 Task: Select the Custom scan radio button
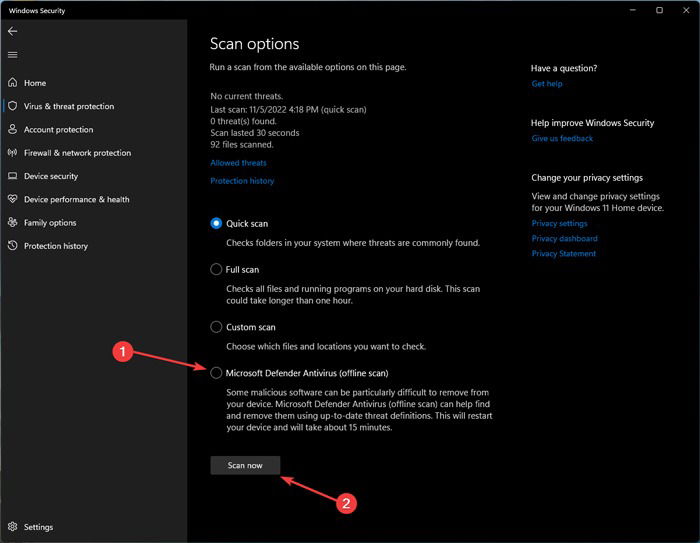(216, 327)
